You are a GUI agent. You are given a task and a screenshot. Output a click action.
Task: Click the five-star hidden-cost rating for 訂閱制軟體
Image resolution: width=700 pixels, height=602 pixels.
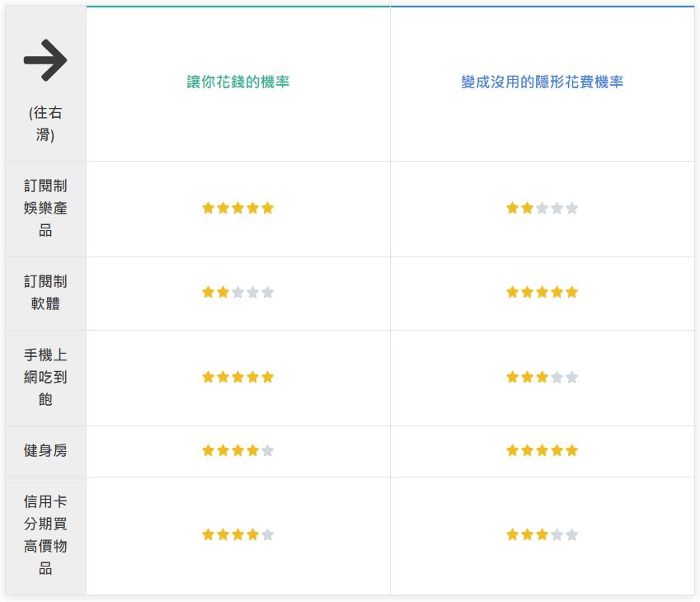click(x=542, y=293)
